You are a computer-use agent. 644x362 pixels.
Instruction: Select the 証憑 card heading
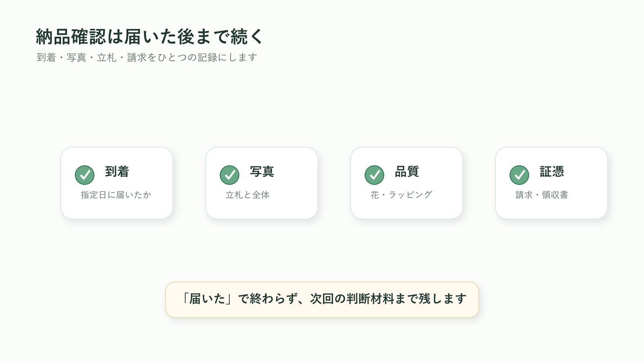551,172
